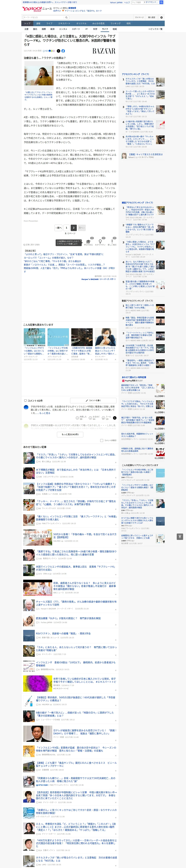Click the article emoji reactions icons
The width and height of the screenshot is (186, 868).
pos(52,51)
